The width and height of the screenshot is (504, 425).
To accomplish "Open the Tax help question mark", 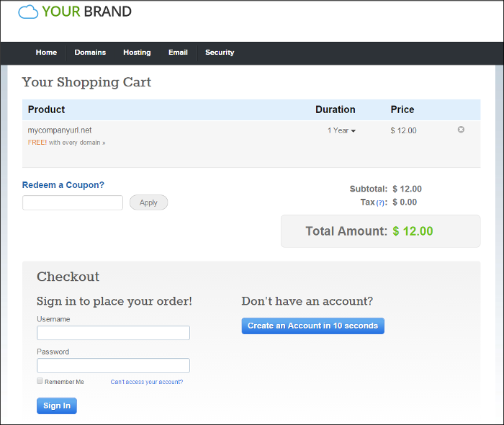I will coord(380,202).
